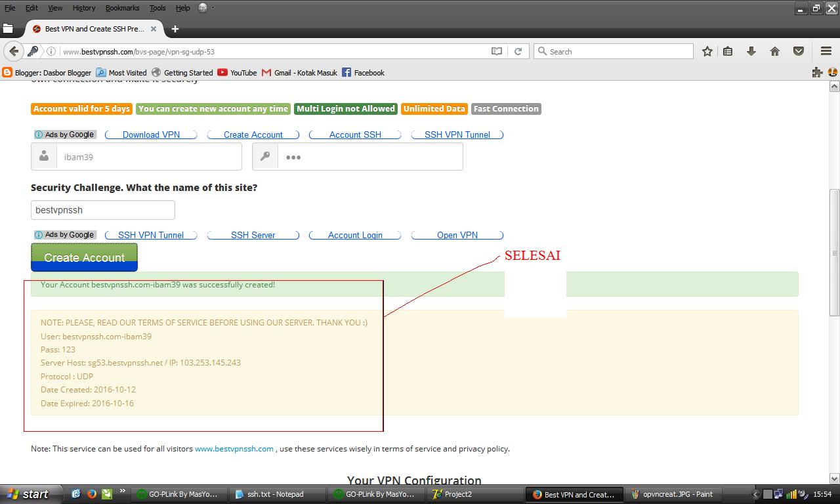Save page to Pocket

pos(799,51)
